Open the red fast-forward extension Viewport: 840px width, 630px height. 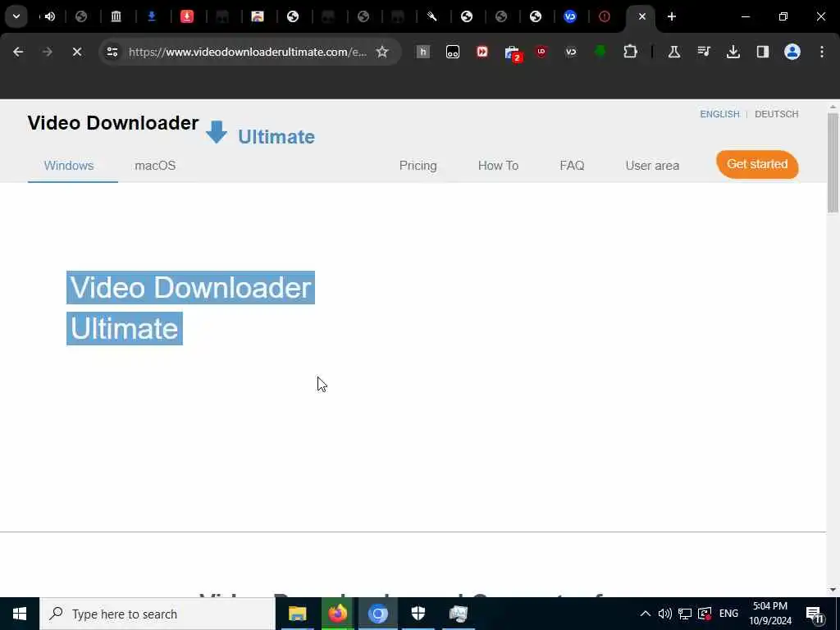click(x=482, y=52)
